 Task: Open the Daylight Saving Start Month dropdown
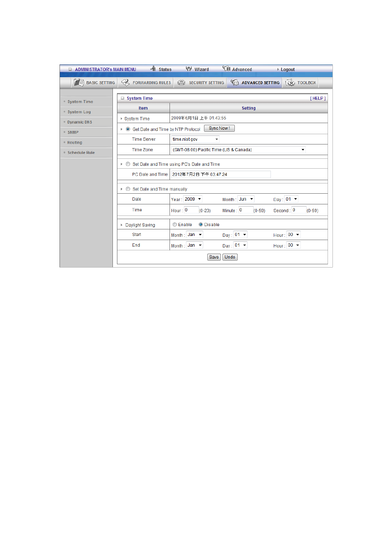(195, 235)
